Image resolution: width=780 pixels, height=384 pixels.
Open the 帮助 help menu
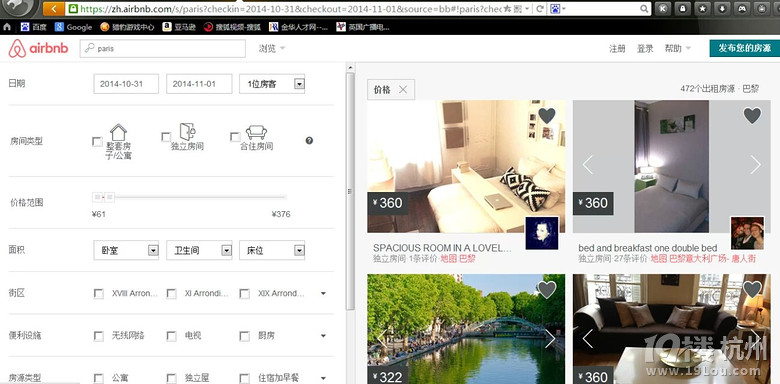[x=678, y=48]
